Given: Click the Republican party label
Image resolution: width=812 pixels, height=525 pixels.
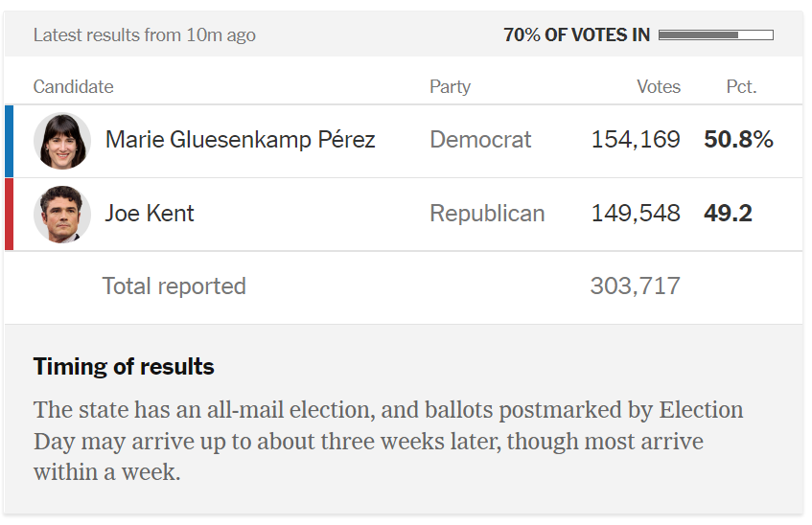Looking at the screenshot, I should pyautogui.click(x=487, y=214).
